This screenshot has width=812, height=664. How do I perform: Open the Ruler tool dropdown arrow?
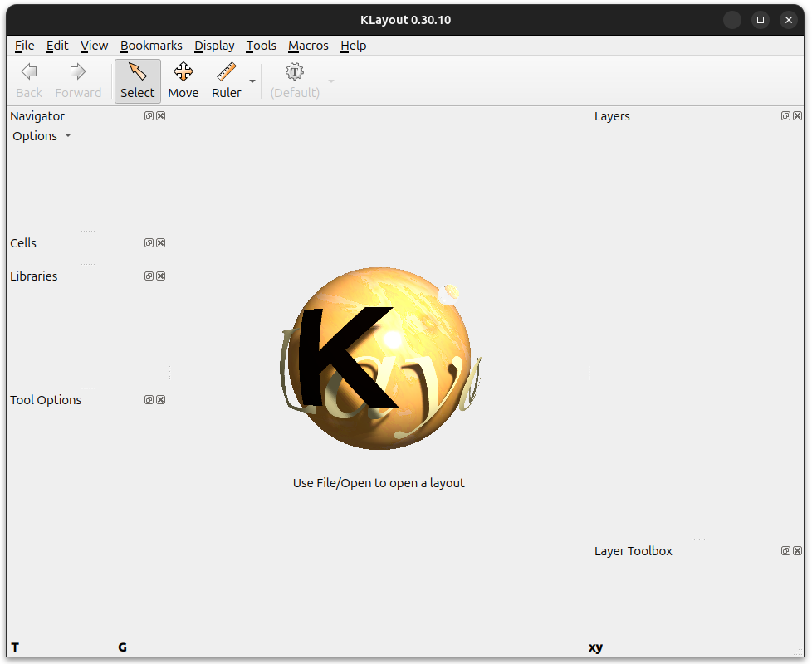point(252,81)
